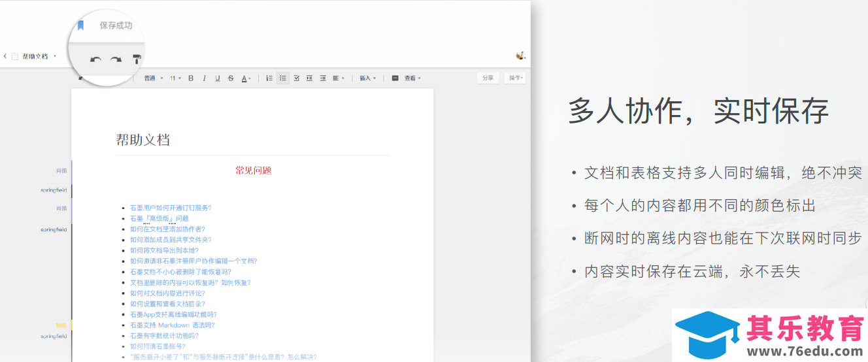Open link 石墨支持 Markdown 语法吗?
Image resolution: width=868 pixels, height=362 pixels.
[x=172, y=325]
